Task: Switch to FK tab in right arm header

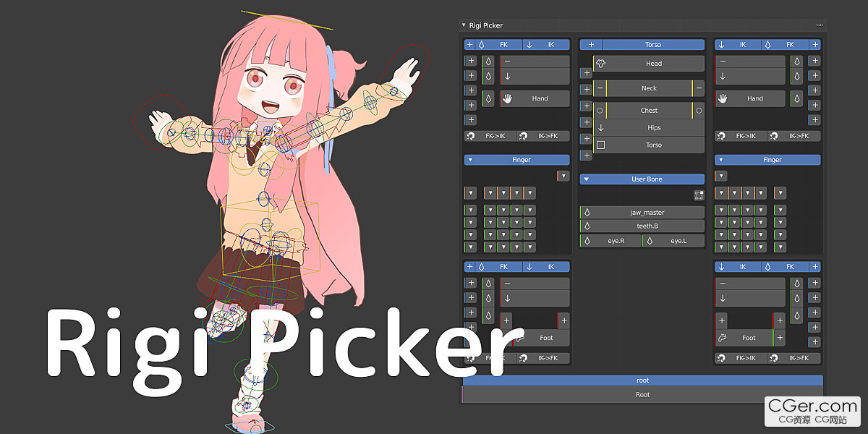Action: coord(786,45)
